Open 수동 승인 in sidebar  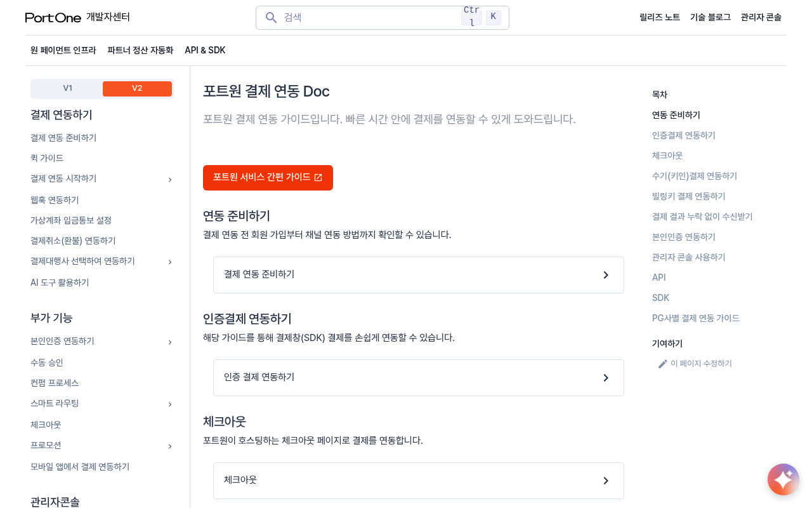coord(47,363)
